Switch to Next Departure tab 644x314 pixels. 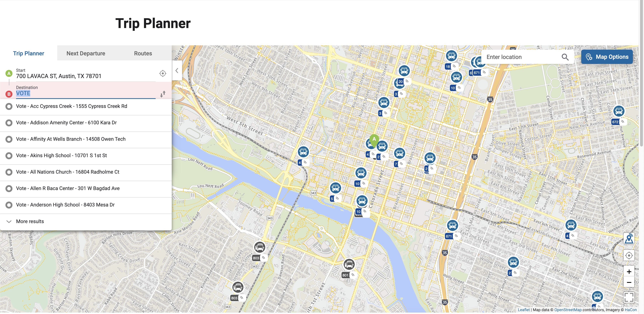pos(86,53)
